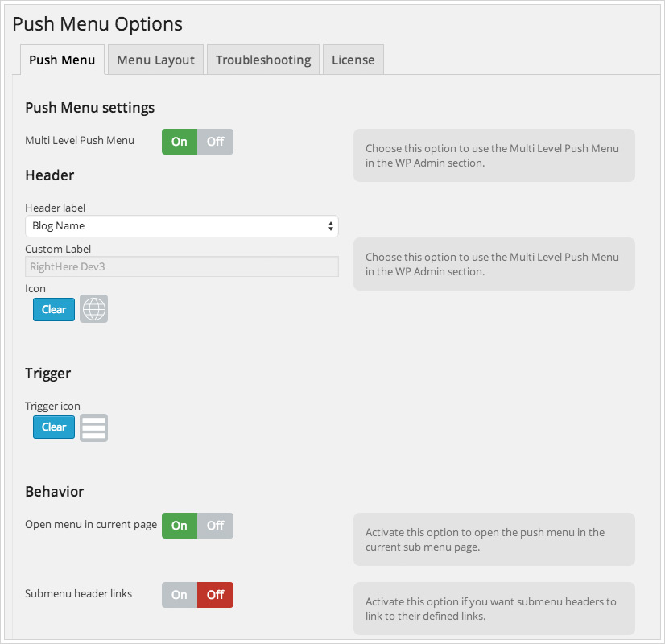Screen dimensions: 665x644
Task: Click the Submenu header links description box
Action: coord(494,609)
